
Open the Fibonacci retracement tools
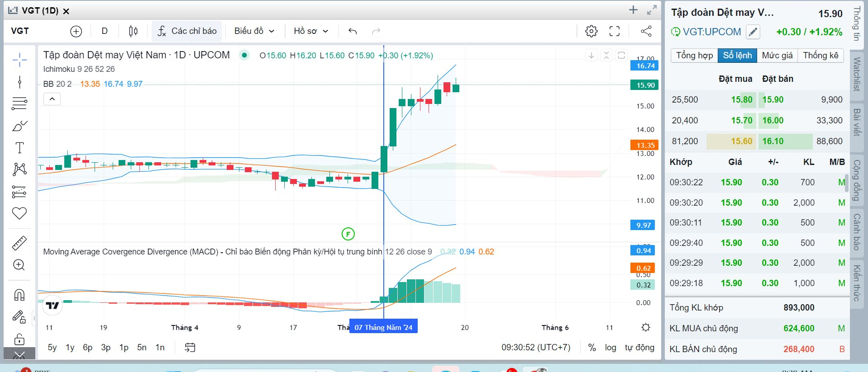19,104
